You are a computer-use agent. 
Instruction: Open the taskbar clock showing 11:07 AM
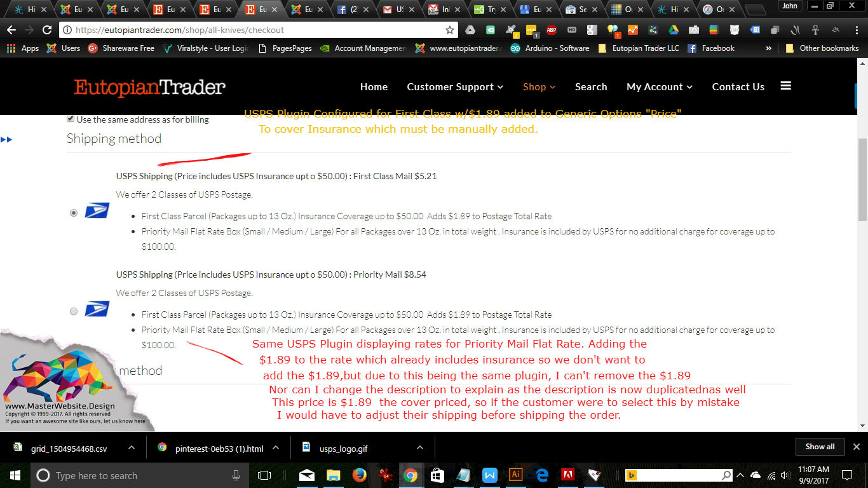pyautogui.click(x=813, y=475)
